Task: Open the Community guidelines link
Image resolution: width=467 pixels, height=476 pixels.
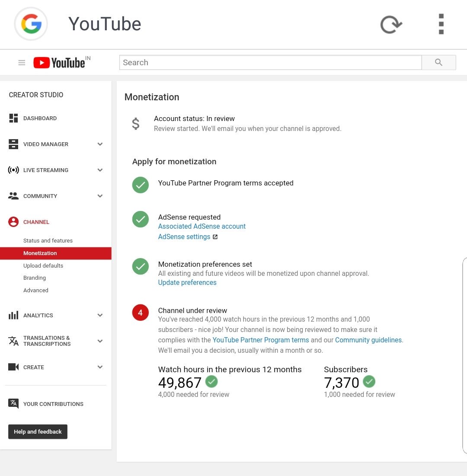Action: click(x=368, y=340)
